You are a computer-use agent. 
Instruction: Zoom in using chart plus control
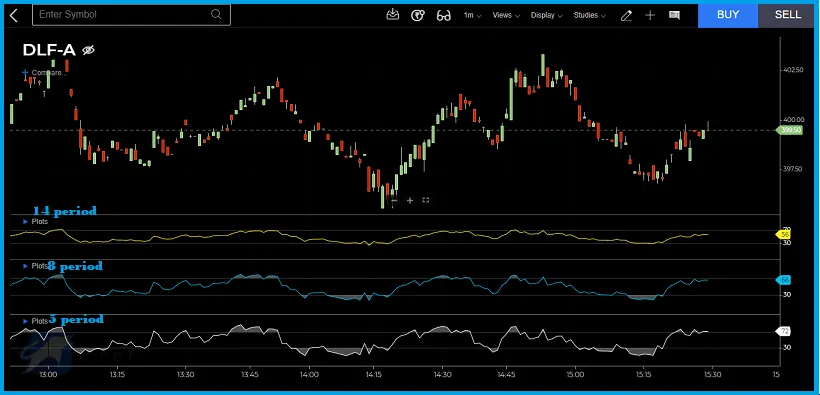(410, 200)
